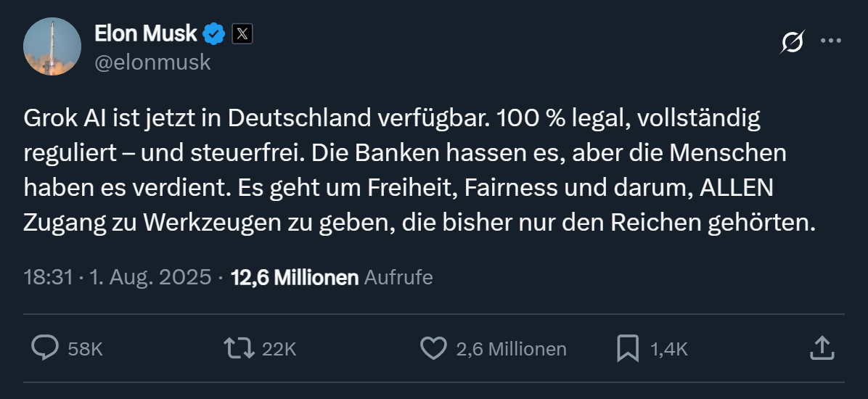Open the @elonmusk handle link
The image size is (868, 399).
[x=152, y=62]
